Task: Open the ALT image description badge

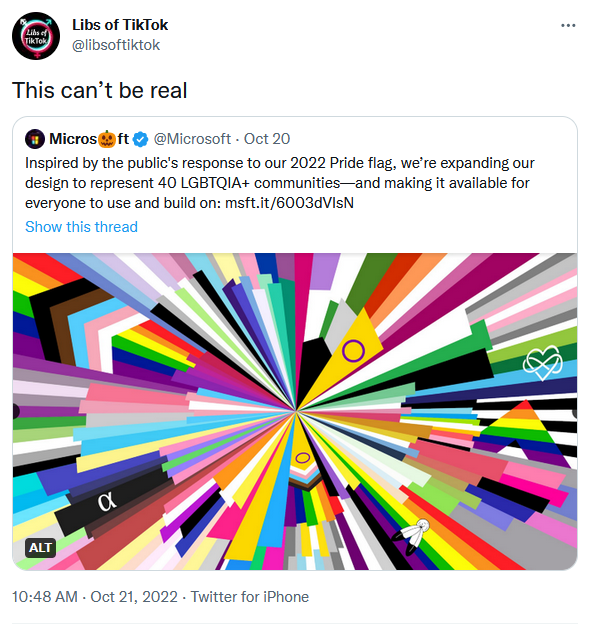Action: (40, 547)
